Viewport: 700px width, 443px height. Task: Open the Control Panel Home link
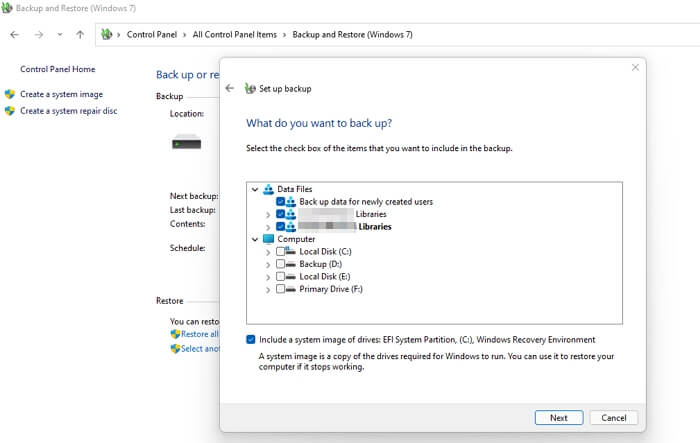coord(58,69)
